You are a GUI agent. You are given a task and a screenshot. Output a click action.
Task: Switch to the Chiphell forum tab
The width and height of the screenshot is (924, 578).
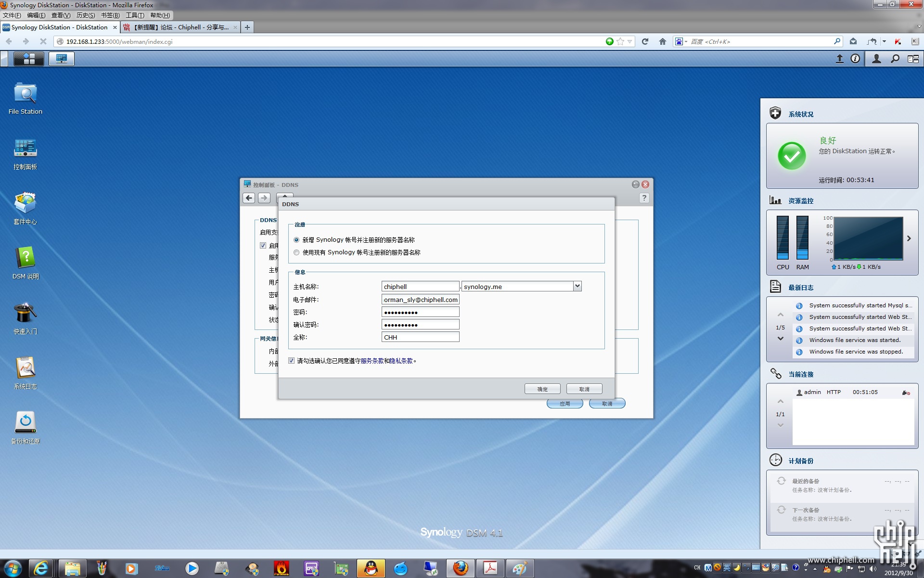click(180, 27)
